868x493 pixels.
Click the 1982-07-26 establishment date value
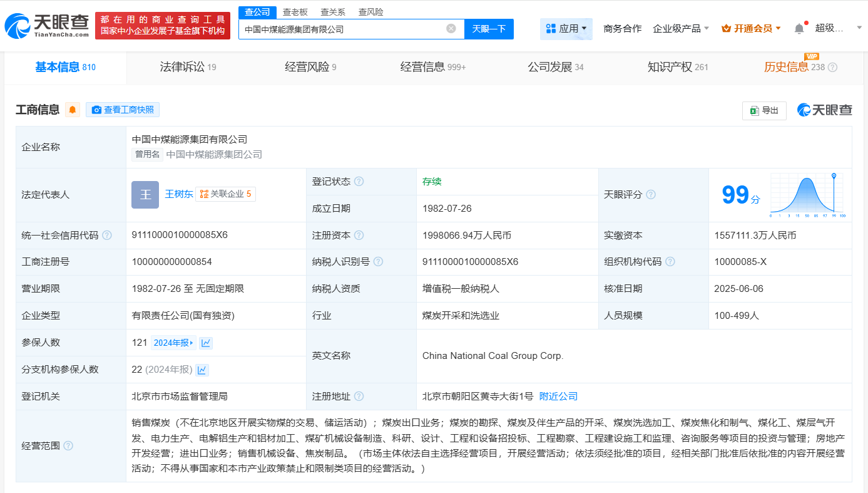pyautogui.click(x=447, y=209)
